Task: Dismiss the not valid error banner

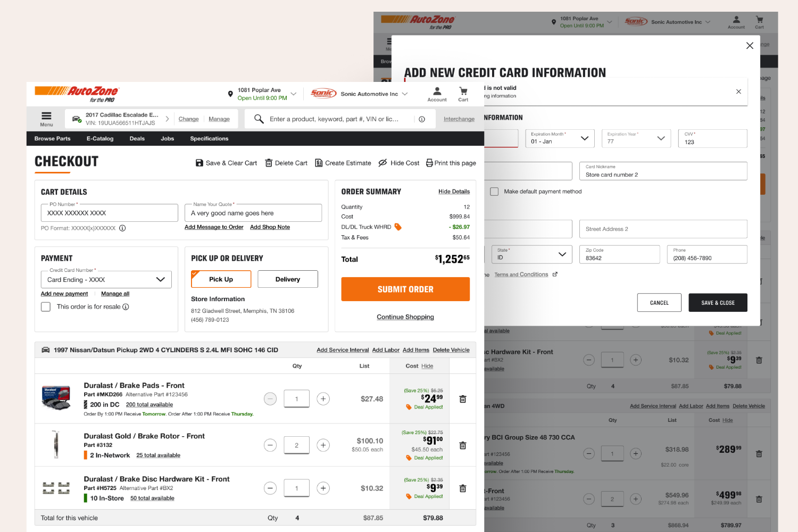Action: [x=738, y=92]
